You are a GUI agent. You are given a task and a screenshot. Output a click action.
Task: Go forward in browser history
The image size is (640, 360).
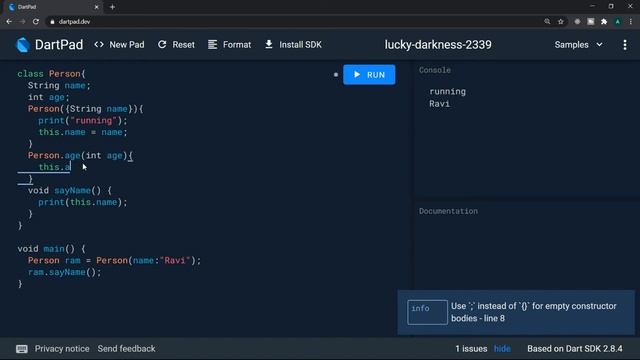point(22,22)
